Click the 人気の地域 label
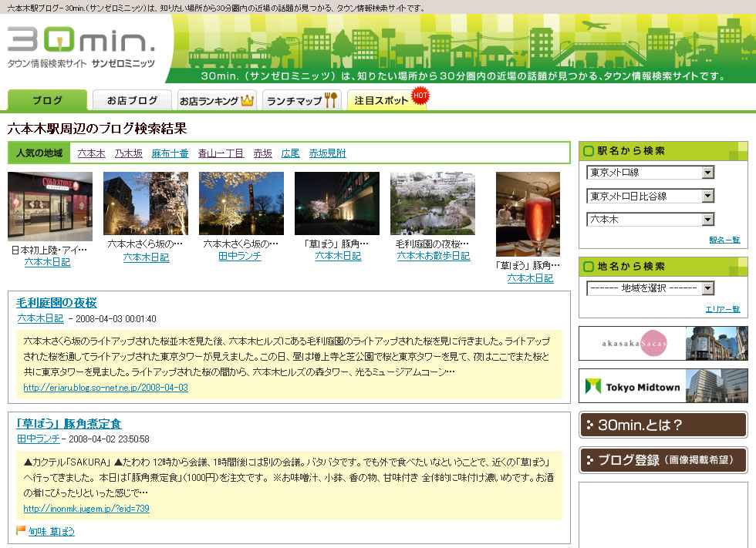 (39, 153)
